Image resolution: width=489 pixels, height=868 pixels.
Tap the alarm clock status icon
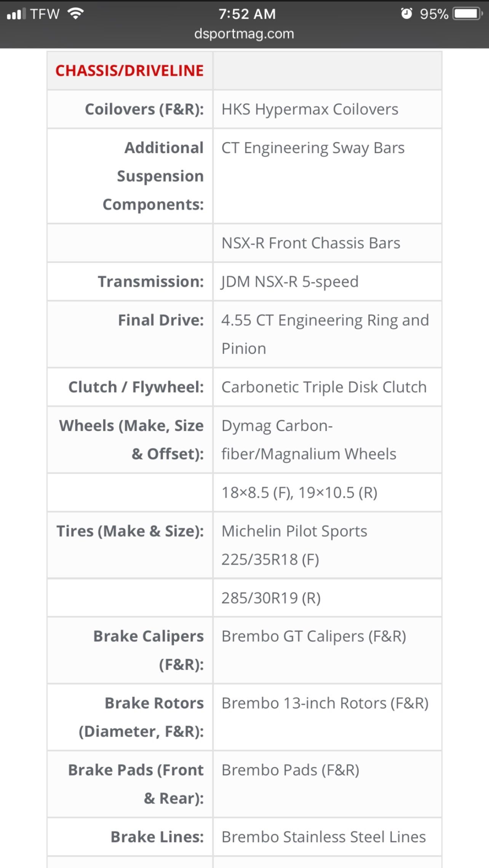pyautogui.click(x=406, y=14)
